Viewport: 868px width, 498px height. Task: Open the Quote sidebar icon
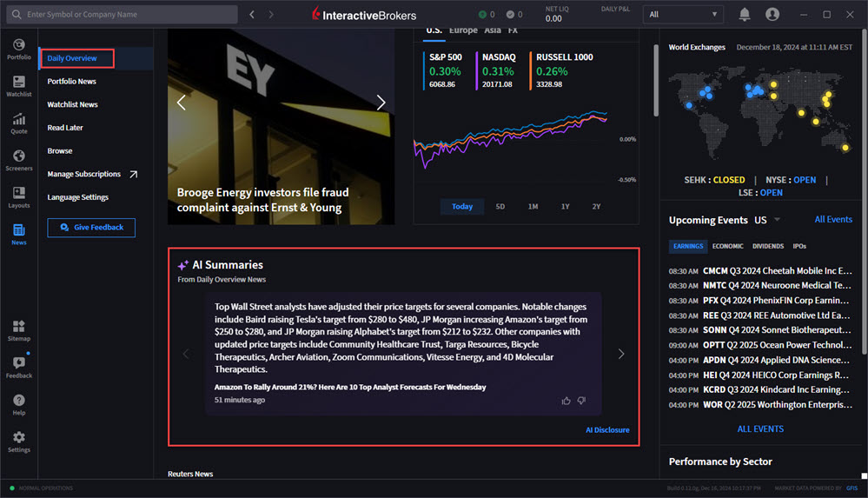point(19,123)
